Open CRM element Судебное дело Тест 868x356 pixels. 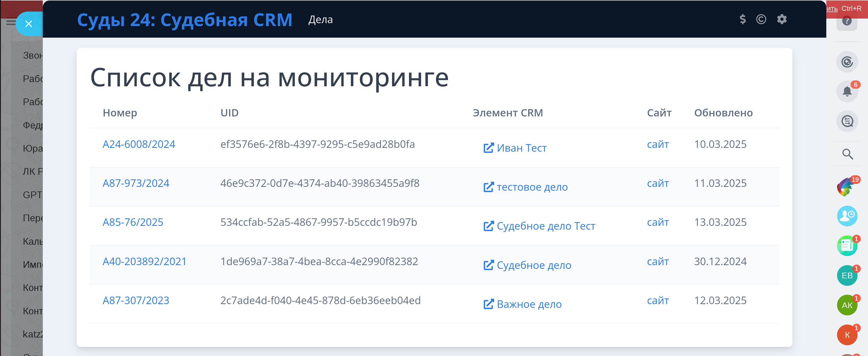(546, 226)
